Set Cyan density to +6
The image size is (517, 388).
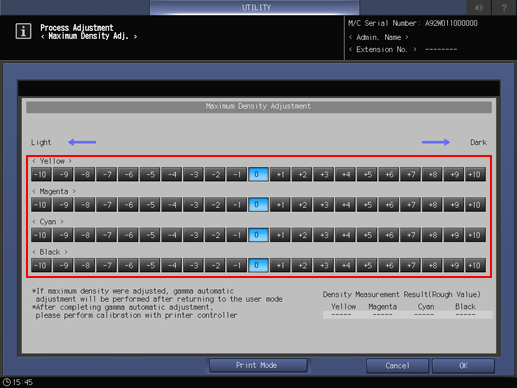(389, 235)
